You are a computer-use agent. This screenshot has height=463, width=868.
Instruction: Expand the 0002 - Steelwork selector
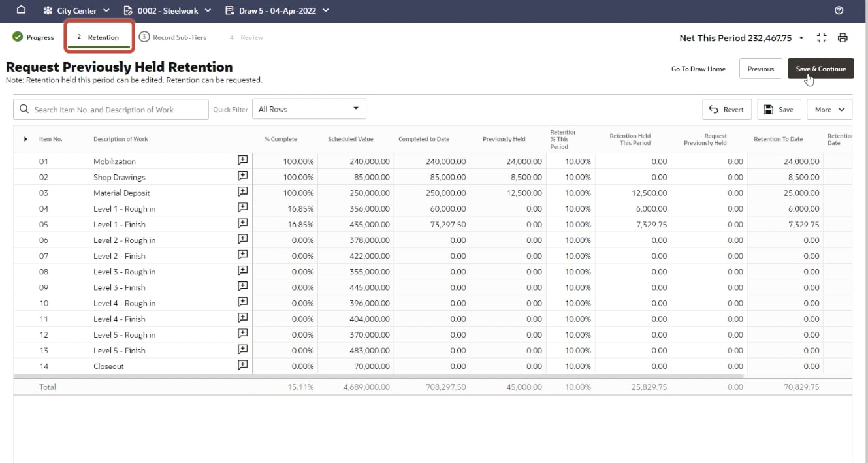(x=167, y=10)
